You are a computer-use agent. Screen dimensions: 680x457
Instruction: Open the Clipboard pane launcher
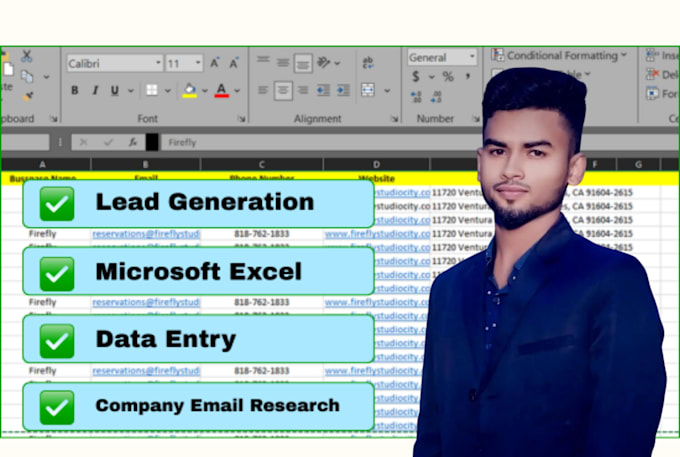[54, 119]
